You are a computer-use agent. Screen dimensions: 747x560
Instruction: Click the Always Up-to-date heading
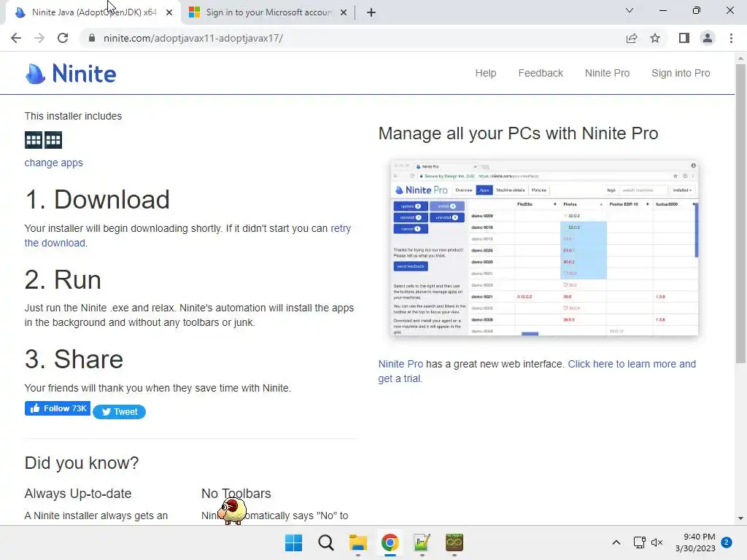77,494
